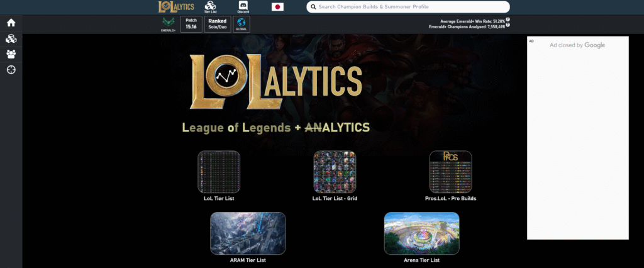Click the Emerald+ Champions Analysed count text
The width and height of the screenshot is (644, 268).
point(467,26)
